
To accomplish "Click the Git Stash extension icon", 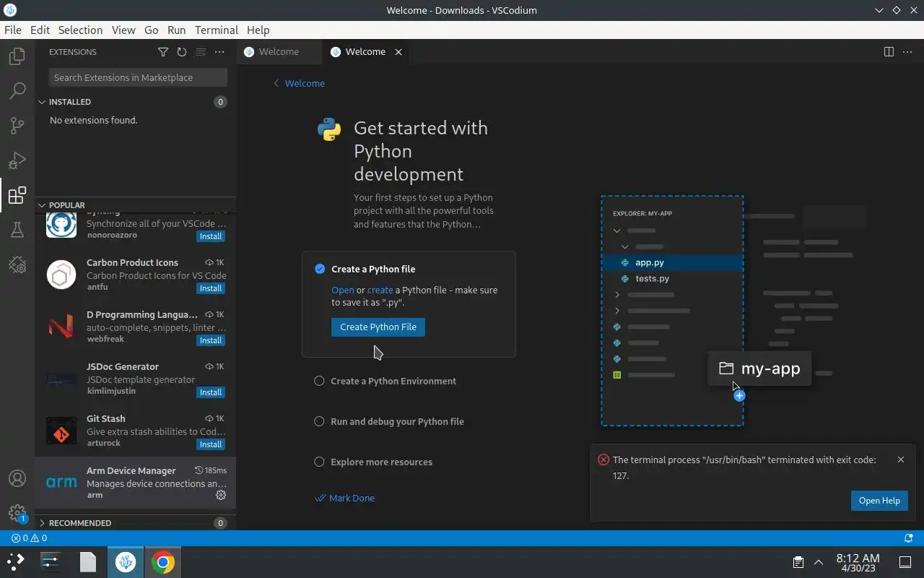I will 61,431.
